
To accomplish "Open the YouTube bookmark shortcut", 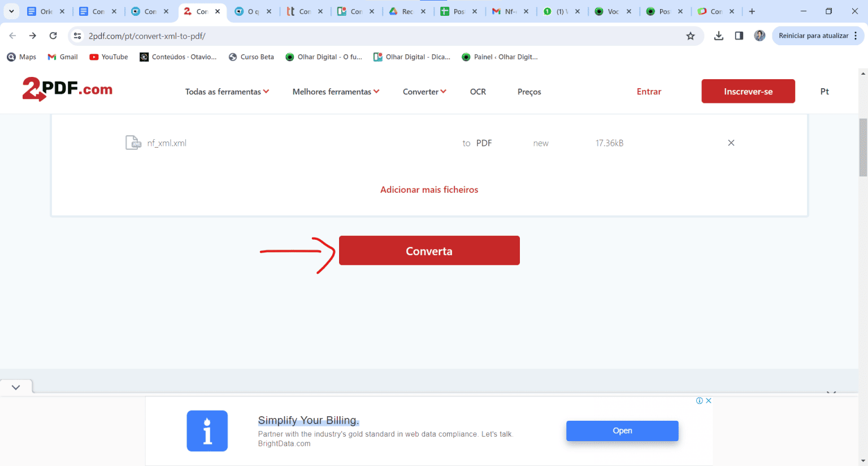I will (108, 57).
